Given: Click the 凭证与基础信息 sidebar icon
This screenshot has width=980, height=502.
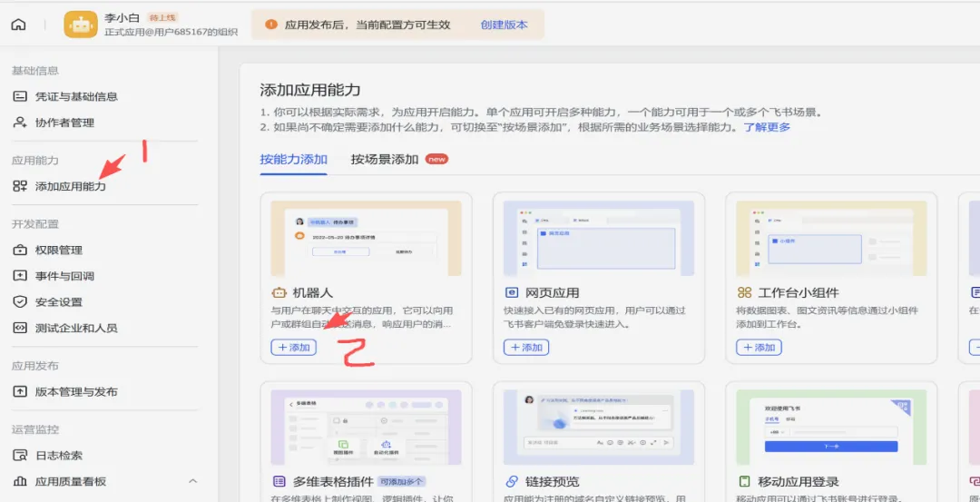Looking at the screenshot, I should (x=20, y=96).
